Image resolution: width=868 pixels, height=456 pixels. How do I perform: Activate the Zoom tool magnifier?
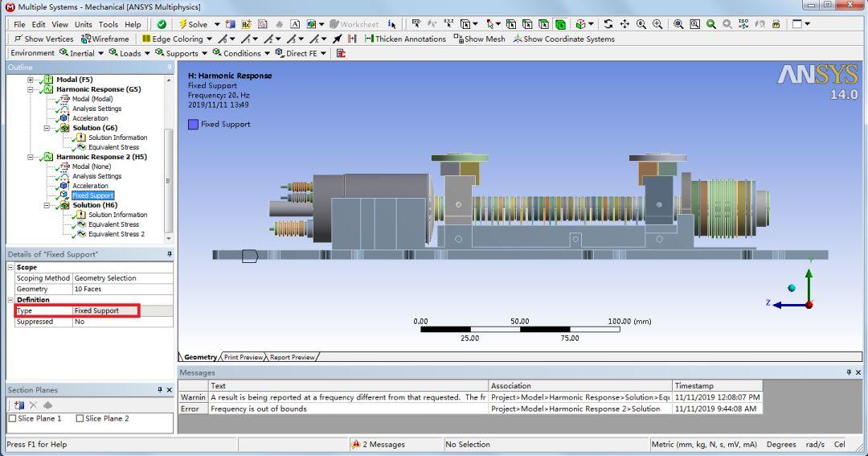[641, 24]
